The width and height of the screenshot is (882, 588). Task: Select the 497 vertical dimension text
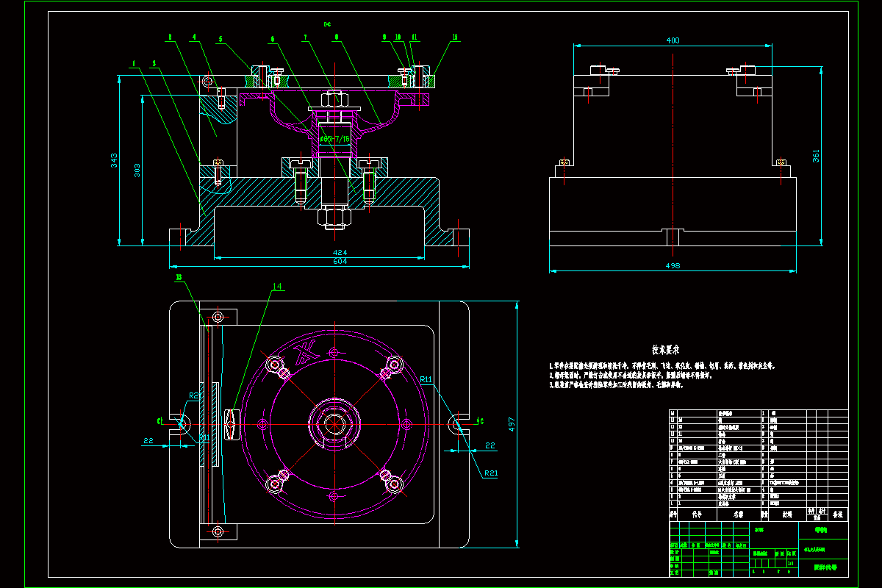(x=512, y=425)
